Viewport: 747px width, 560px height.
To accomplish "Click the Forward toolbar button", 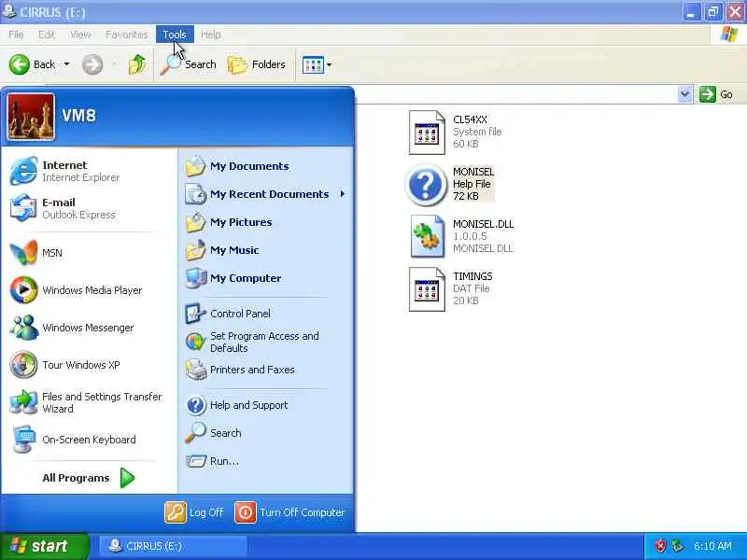I will coord(92,64).
